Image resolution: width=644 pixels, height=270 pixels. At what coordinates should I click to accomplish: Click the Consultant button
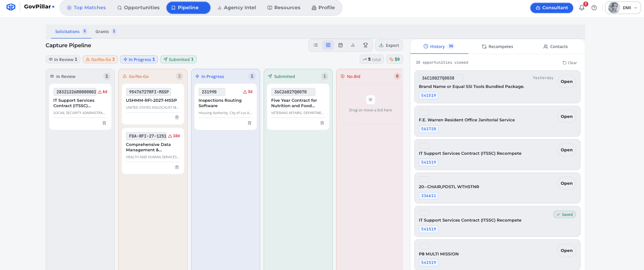tap(552, 8)
